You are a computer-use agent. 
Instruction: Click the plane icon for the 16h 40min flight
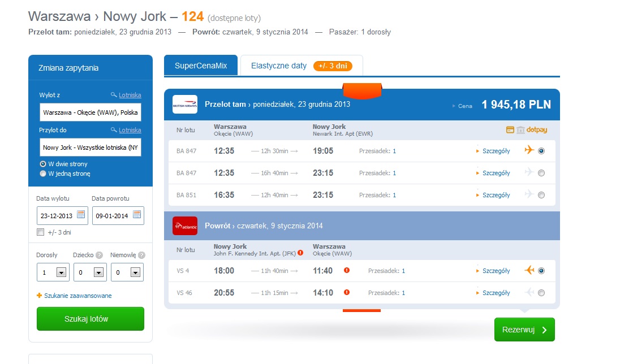529,172
